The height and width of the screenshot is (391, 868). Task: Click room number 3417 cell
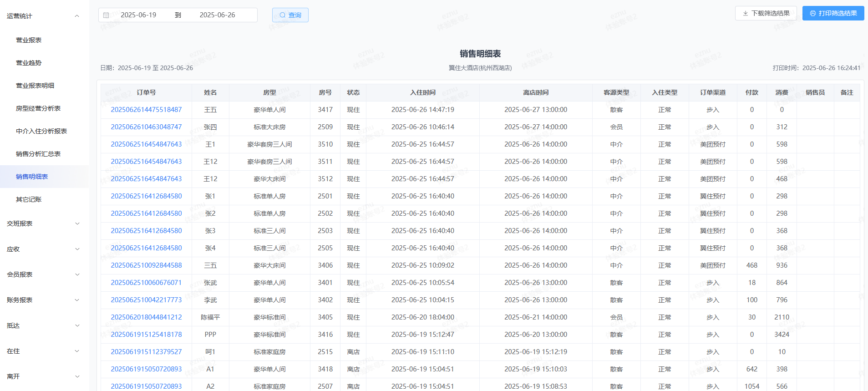tap(325, 110)
